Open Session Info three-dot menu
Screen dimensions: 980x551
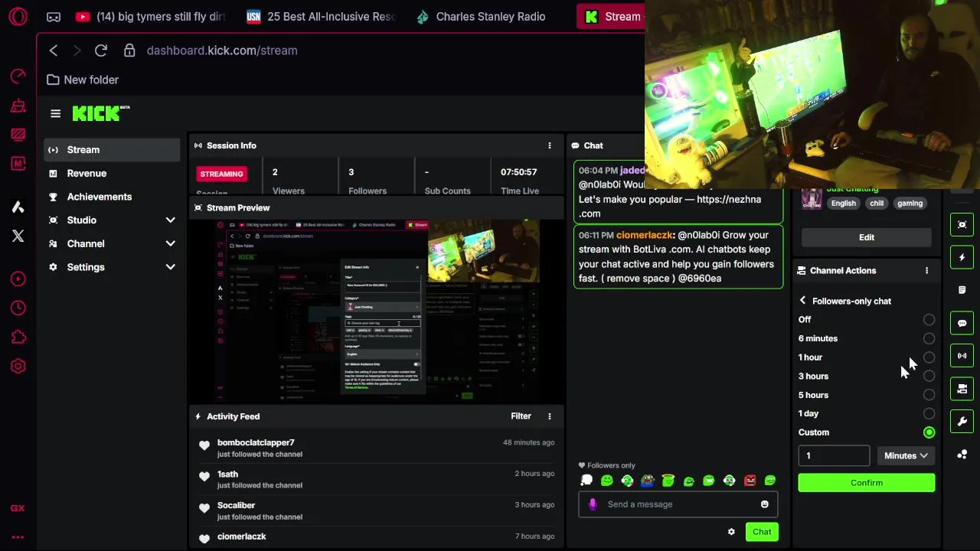click(549, 145)
